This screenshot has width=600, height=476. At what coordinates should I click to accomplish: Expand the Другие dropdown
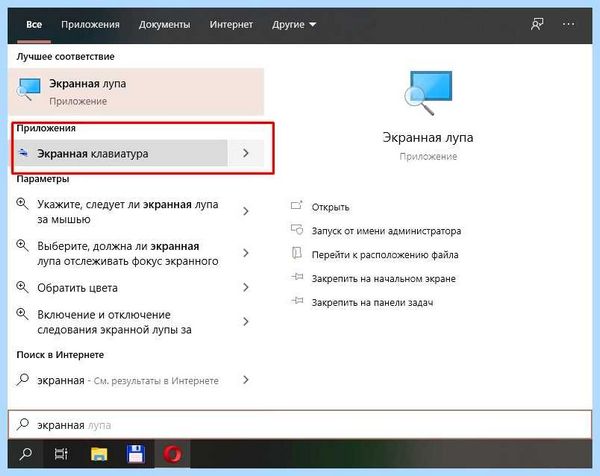point(294,24)
